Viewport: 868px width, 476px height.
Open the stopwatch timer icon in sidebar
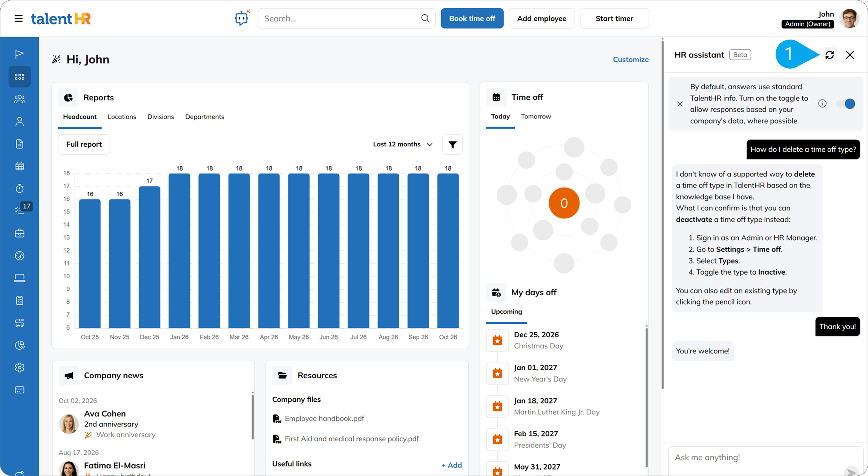(20, 188)
